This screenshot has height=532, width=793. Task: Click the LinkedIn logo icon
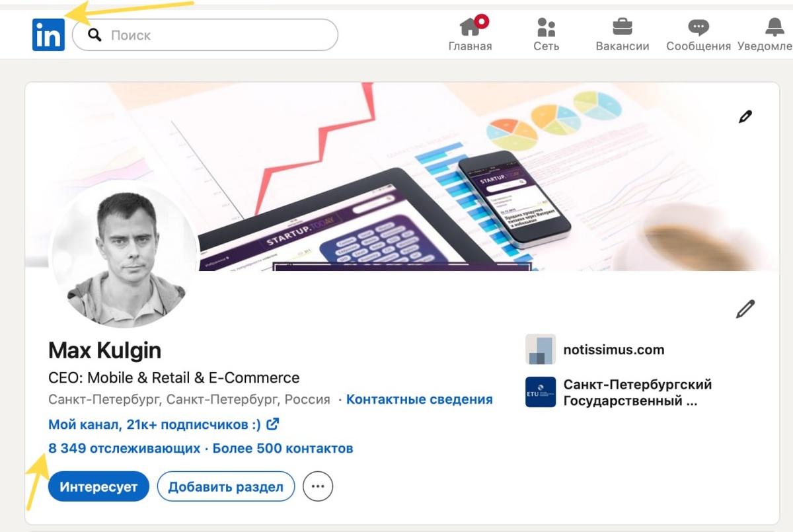click(48, 35)
